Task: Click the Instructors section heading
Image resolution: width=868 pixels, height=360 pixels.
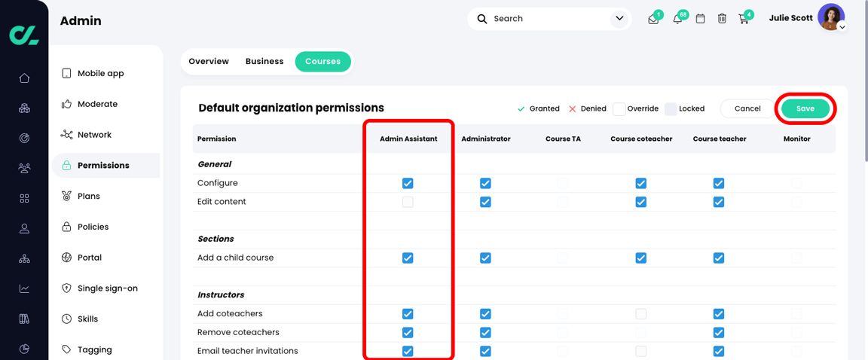Action: click(221, 294)
